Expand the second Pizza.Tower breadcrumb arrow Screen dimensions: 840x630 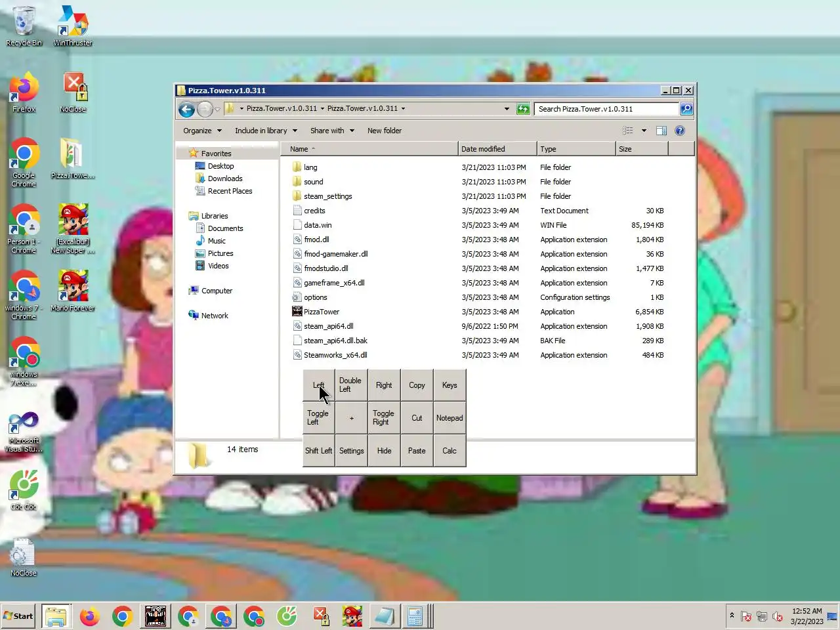point(403,109)
